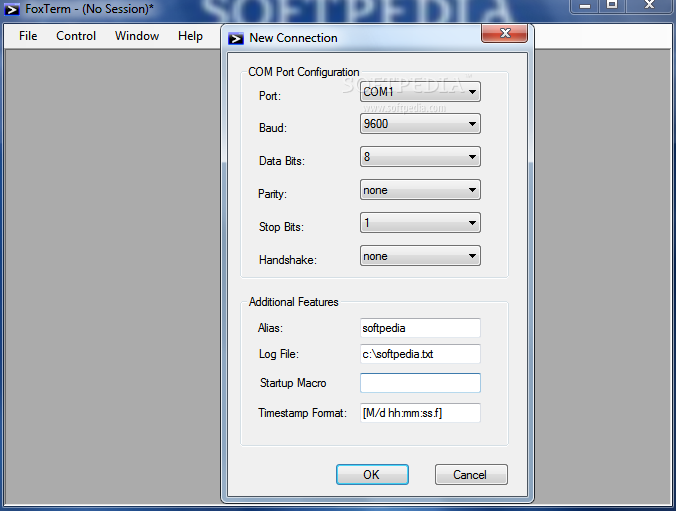Click the 'Alias:' label
The image size is (676, 511).
(x=270, y=328)
